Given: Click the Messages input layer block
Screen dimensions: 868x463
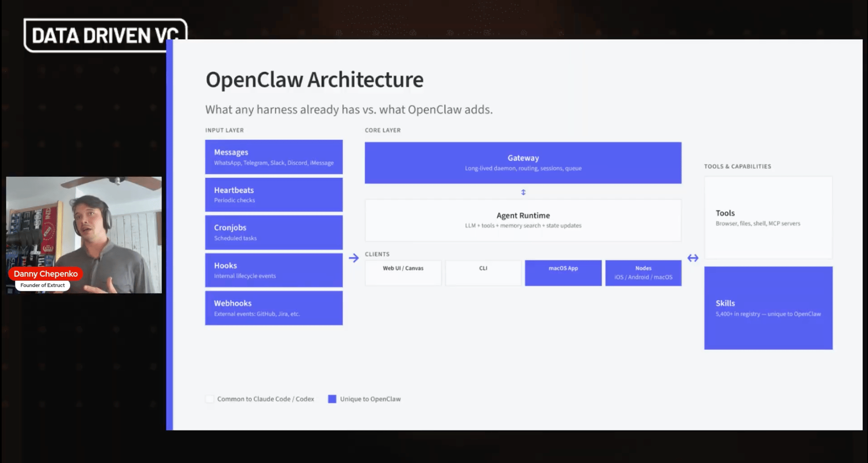Looking at the screenshot, I should click(274, 157).
